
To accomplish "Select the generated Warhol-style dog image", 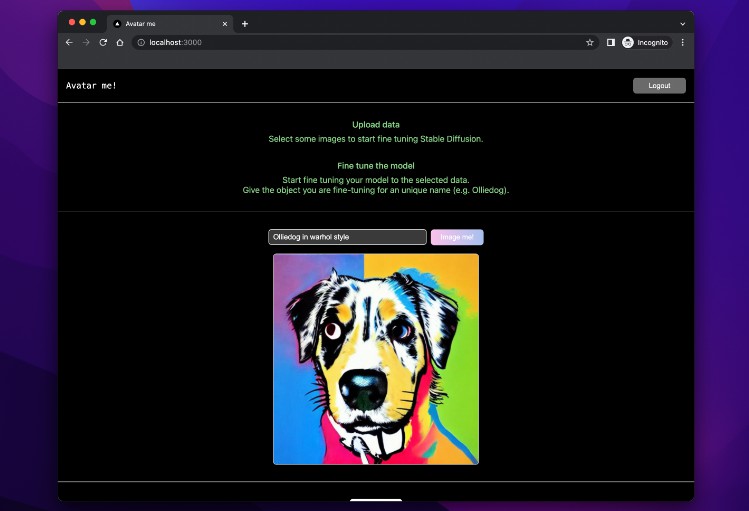I will tap(376, 359).
